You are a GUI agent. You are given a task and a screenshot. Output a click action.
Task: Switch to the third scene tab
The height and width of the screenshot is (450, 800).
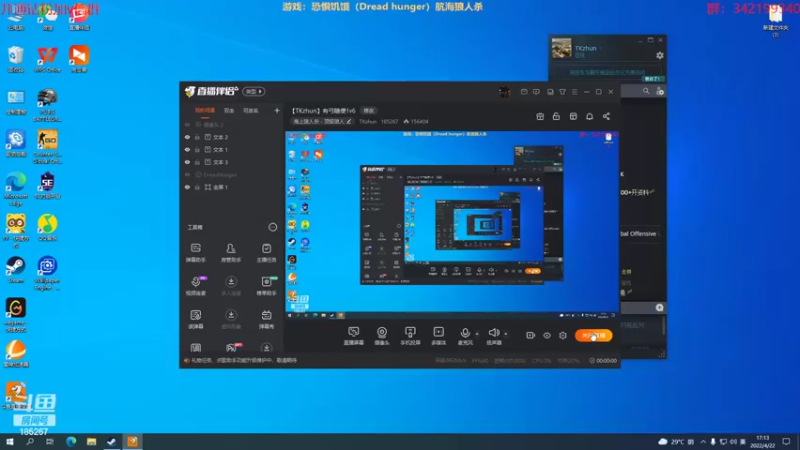pyautogui.click(x=251, y=111)
